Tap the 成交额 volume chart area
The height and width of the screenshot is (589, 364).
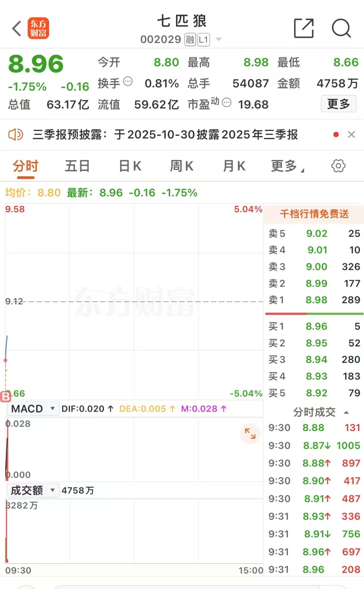point(134,531)
